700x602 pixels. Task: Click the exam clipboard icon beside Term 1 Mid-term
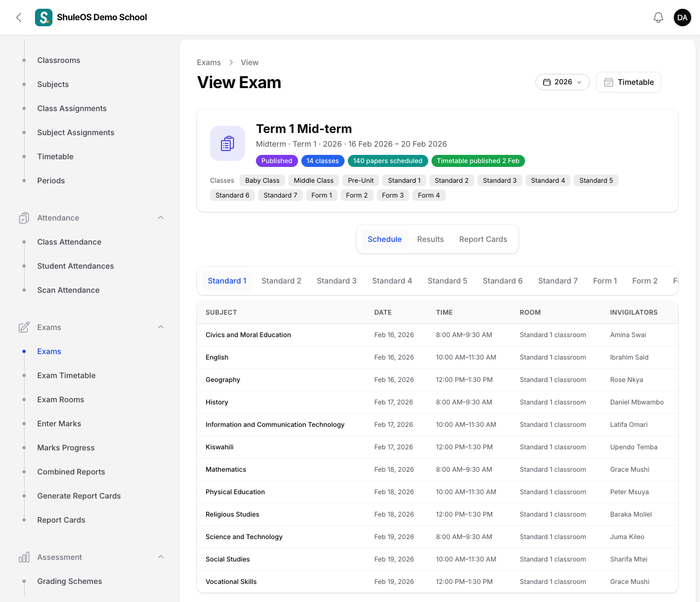pos(227,143)
